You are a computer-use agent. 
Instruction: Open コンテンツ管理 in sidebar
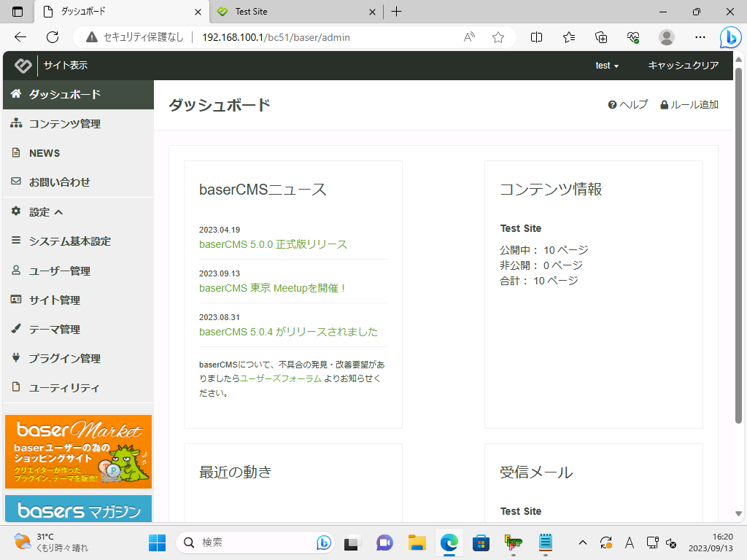pyautogui.click(x=64, y=124)
